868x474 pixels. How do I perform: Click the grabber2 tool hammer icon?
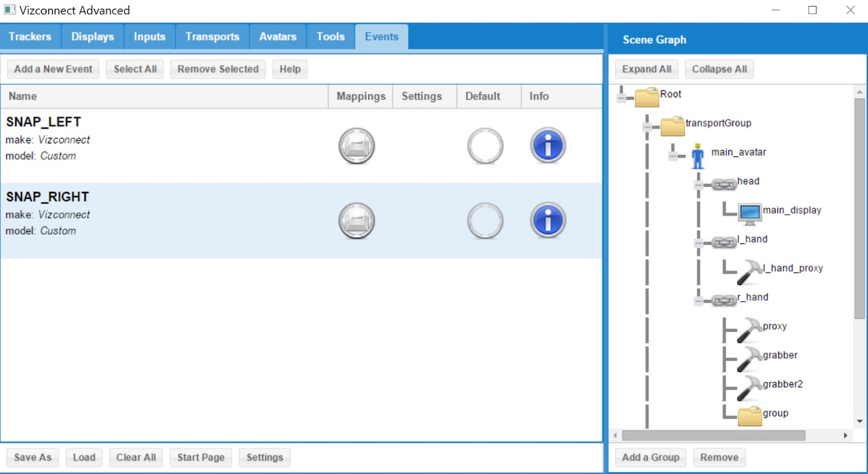pos(750,388)
